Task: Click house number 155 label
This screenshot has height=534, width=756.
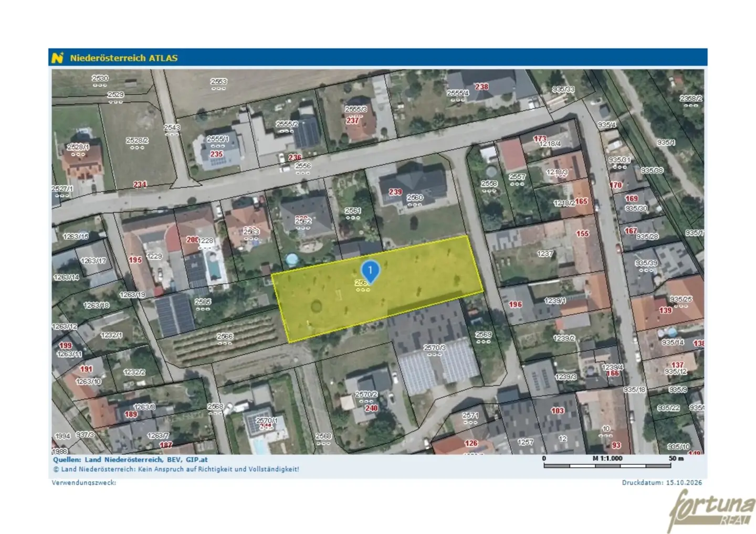Action: 583,233
